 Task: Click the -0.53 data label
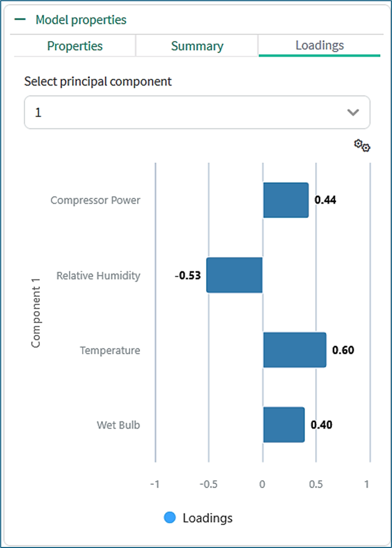tap(188, 275)
